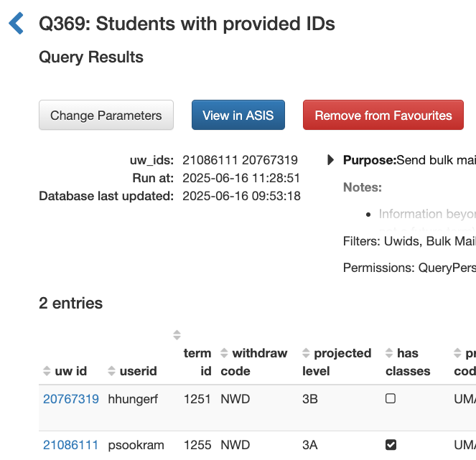Open student link 20767319

click(x=71, y=399)
